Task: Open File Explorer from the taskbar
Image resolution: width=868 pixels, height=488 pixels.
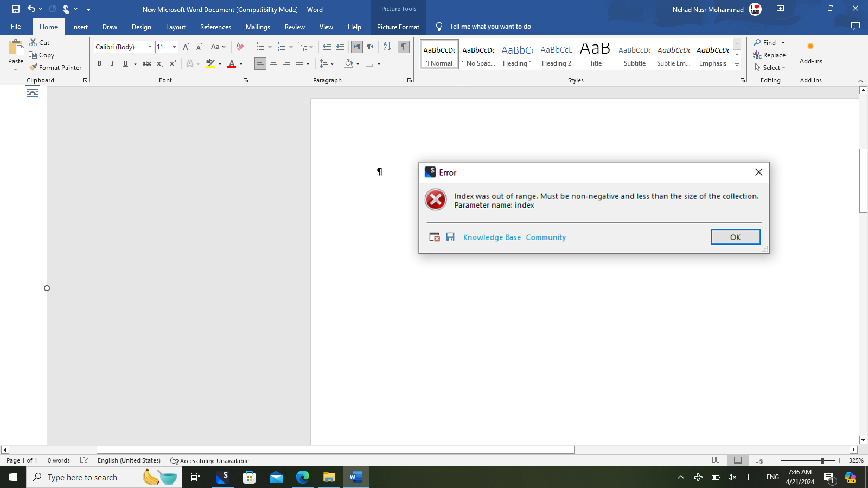Action: click(x=329, y=477)
